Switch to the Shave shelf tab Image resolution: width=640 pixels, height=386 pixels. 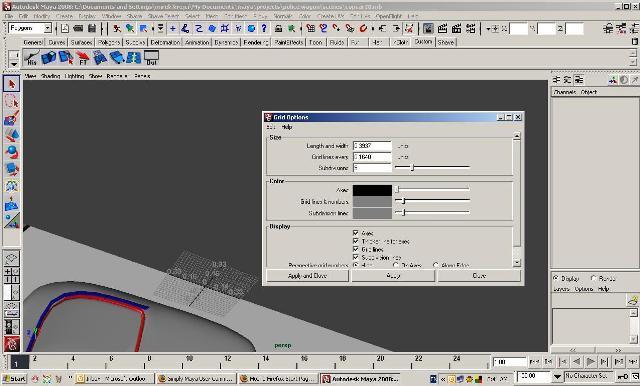point(446,42)
